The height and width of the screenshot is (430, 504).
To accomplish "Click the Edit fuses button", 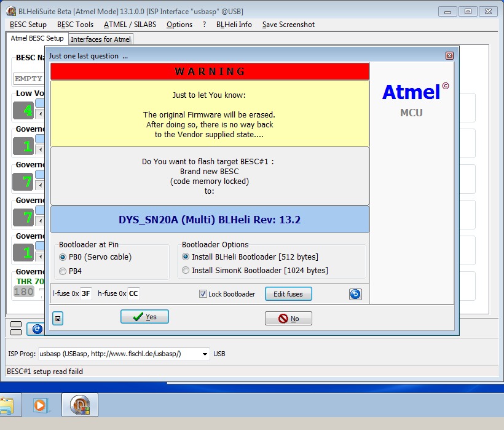I will 288,294.
